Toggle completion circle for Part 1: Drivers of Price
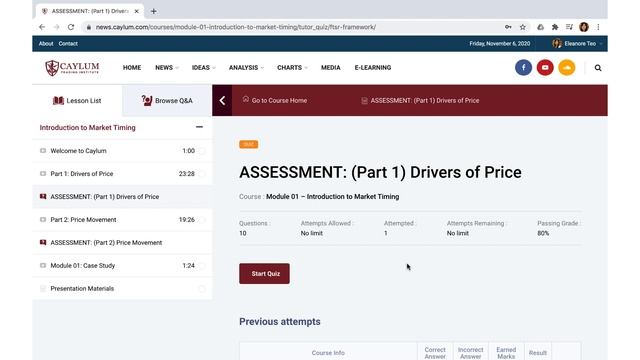The width and height of the screenshot is (640, 360). (x=202, y=174)
